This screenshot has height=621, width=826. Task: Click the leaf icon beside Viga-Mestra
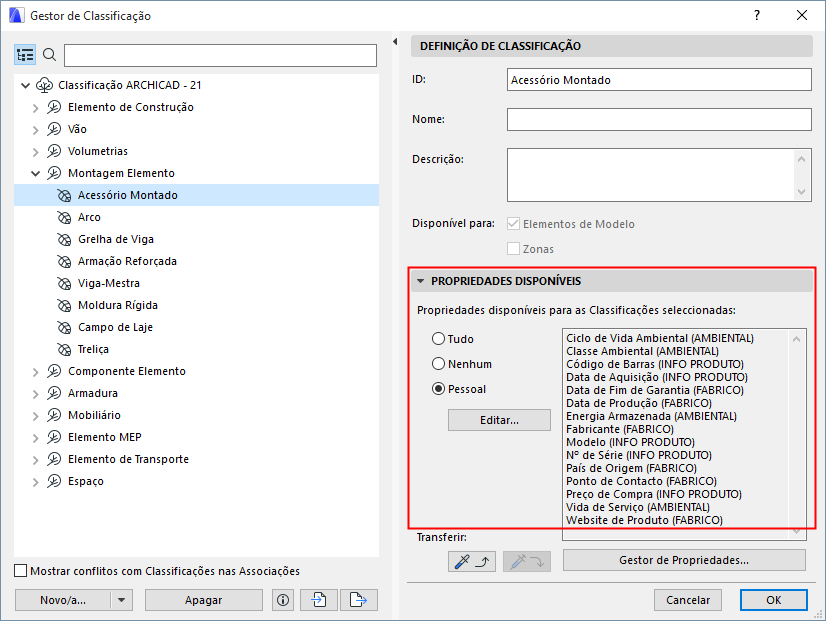(x=64, y=283)
